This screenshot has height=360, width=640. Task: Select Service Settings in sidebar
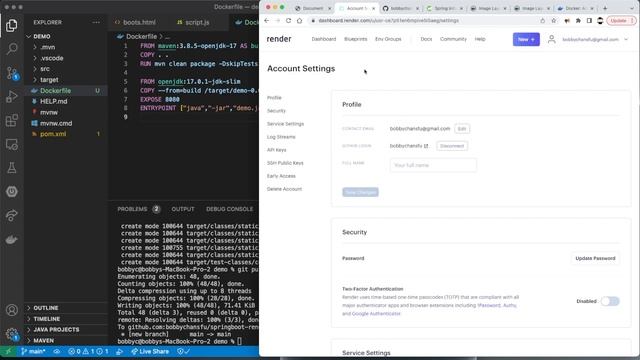pyautogui.click(x=285, y=124)
